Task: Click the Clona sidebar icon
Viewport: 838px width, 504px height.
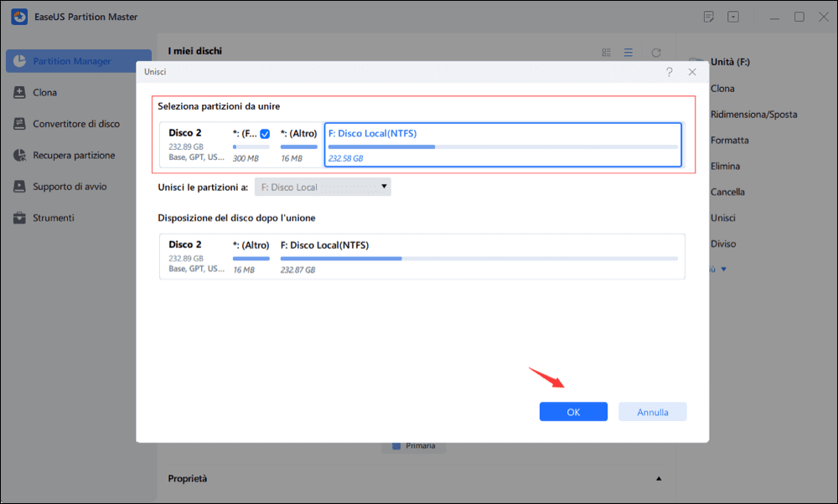Action: pyautogui.click(x=20, y=92)
